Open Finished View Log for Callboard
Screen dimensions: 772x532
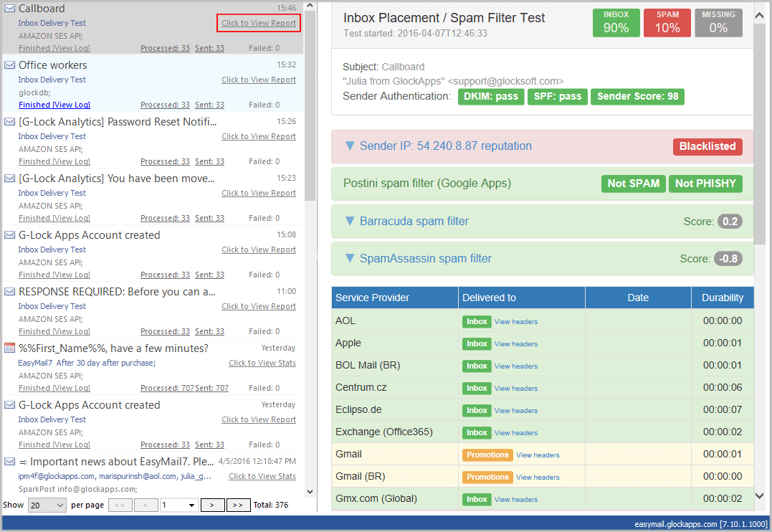[54, 48]
